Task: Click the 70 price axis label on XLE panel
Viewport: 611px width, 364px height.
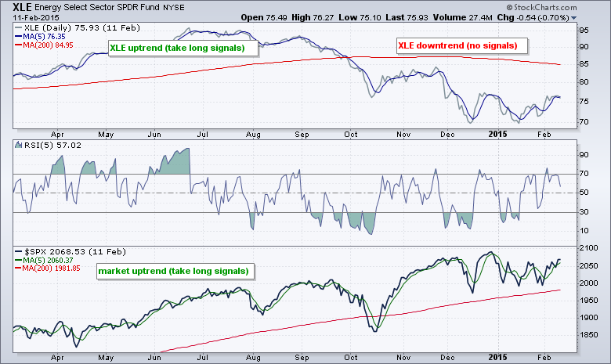Action: click(x=584, y=122)
